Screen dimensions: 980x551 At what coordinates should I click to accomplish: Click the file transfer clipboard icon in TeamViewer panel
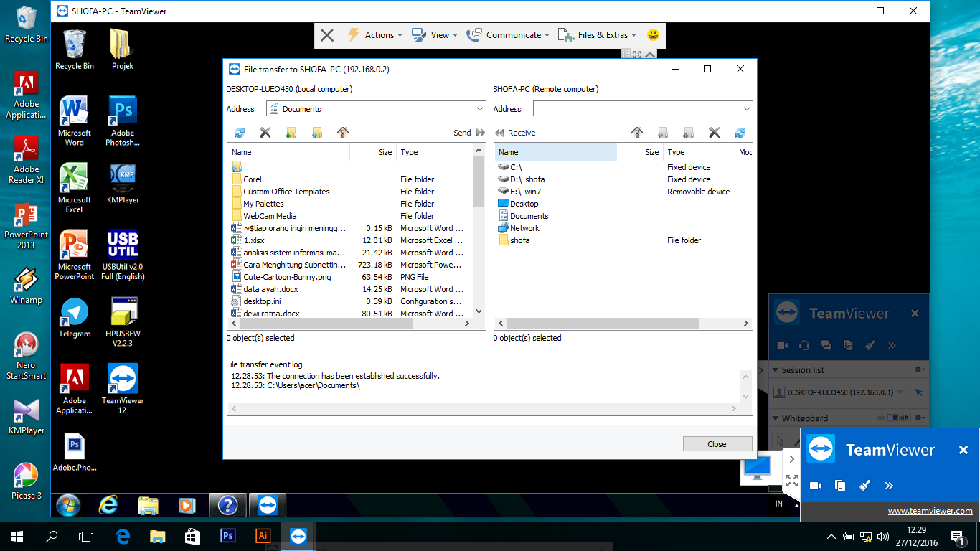coord(848,345)
